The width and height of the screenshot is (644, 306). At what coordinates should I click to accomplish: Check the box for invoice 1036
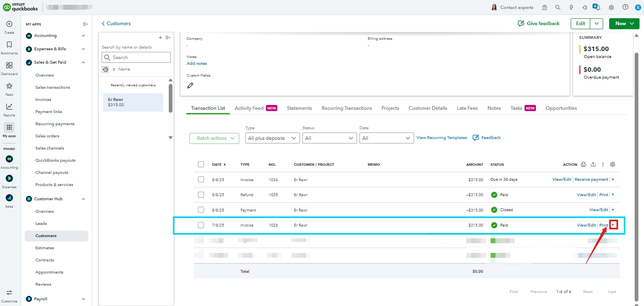coord(201,180)
